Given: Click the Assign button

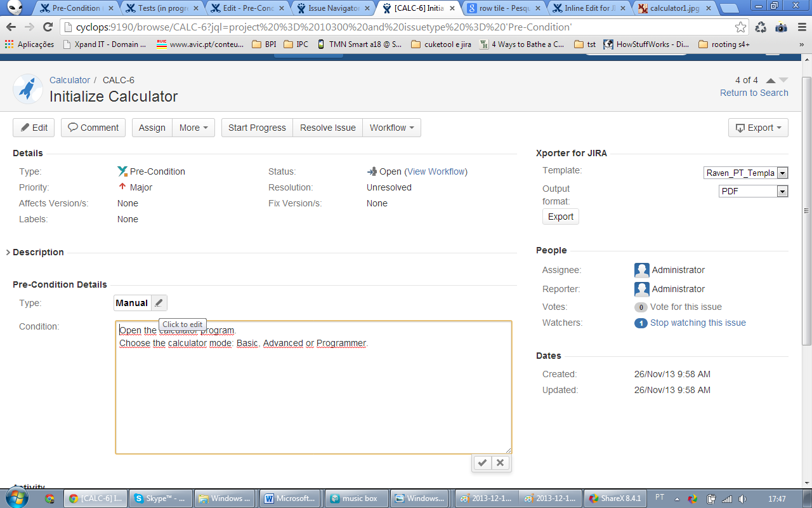Looking at the screenshot, I should 152,128.
